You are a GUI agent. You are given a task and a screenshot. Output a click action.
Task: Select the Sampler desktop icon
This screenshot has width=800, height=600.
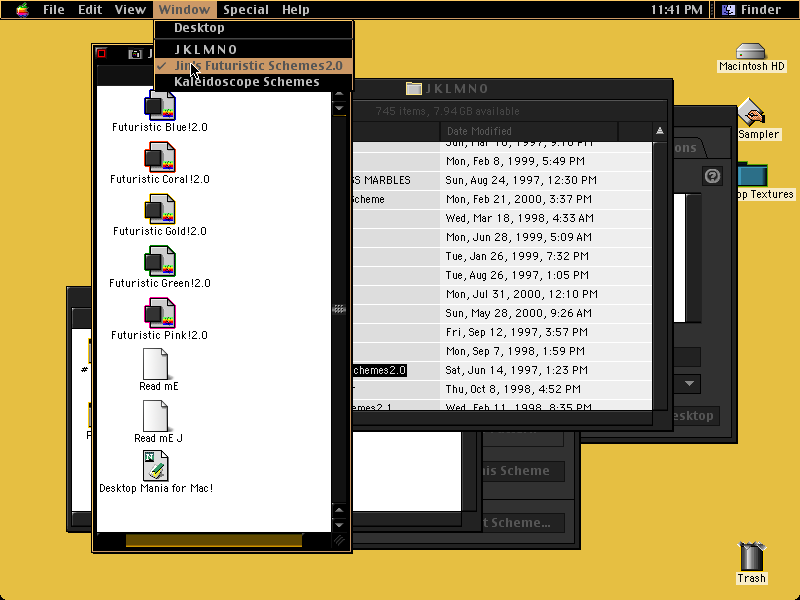[751, 112]
